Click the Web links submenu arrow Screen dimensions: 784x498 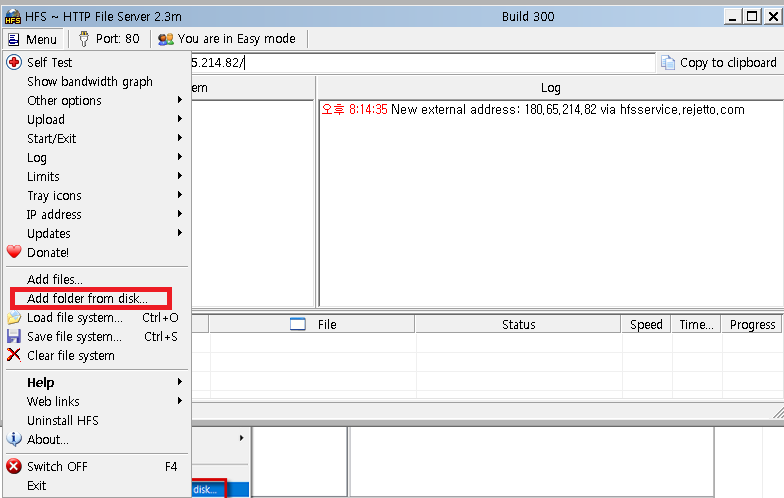coord(180,401)
